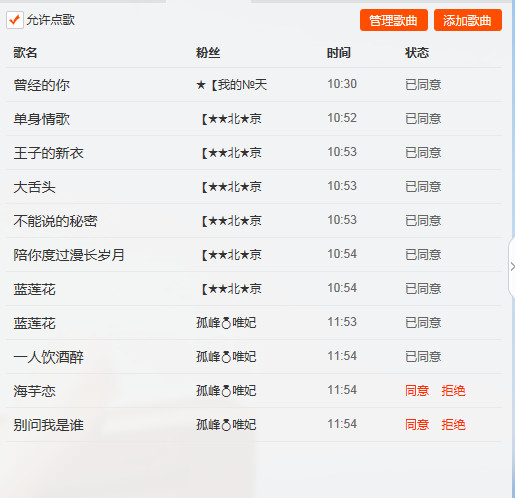Screen dimensions: 515x498
Task: Click the 添加歌曲 button
Action: [x=468, y=20]
